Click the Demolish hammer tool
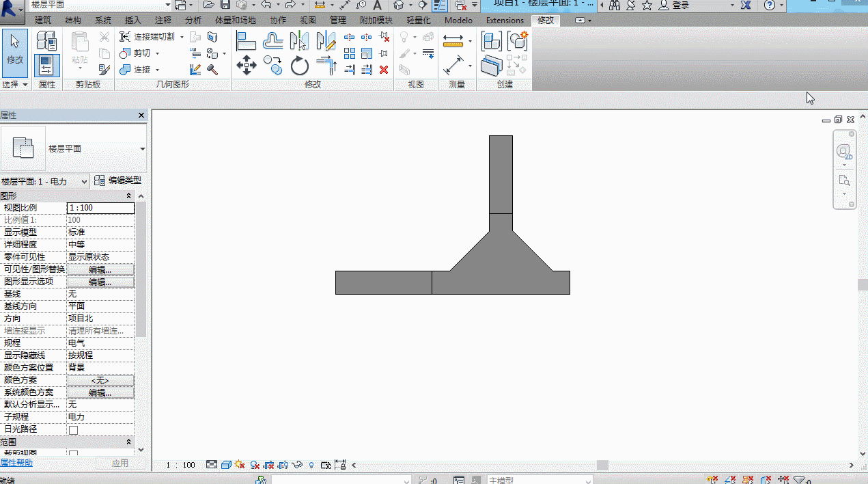The image size is (868, 484). (212, 69)
